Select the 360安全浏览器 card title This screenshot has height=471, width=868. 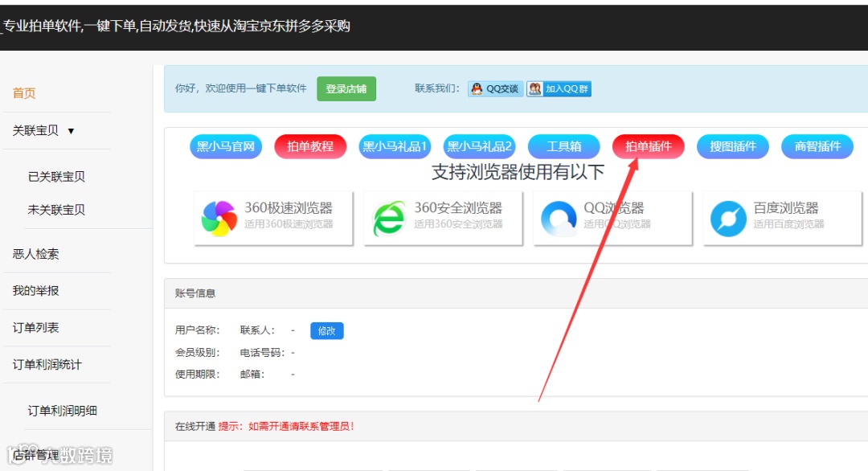(458, 208)
